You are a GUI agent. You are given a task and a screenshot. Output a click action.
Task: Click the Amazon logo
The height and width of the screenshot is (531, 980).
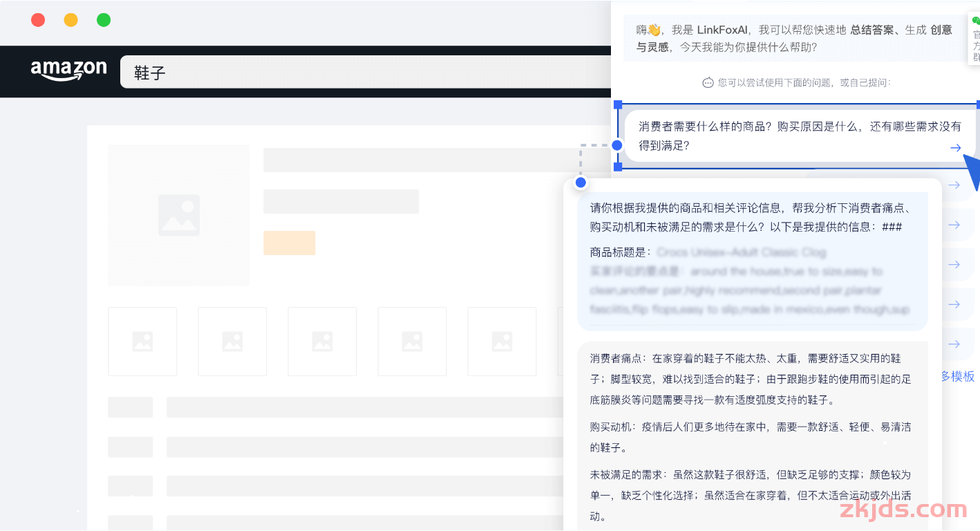(x=69, y=71)
